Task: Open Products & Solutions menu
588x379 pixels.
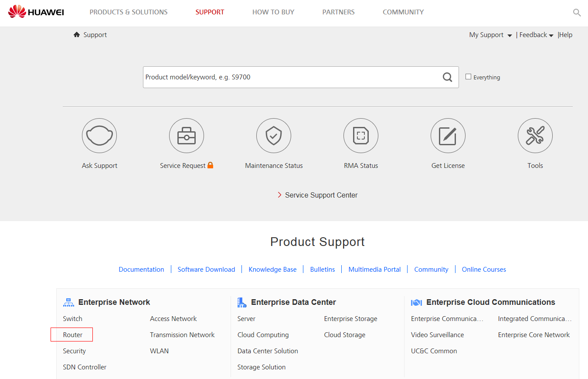Action: point(129,12)
